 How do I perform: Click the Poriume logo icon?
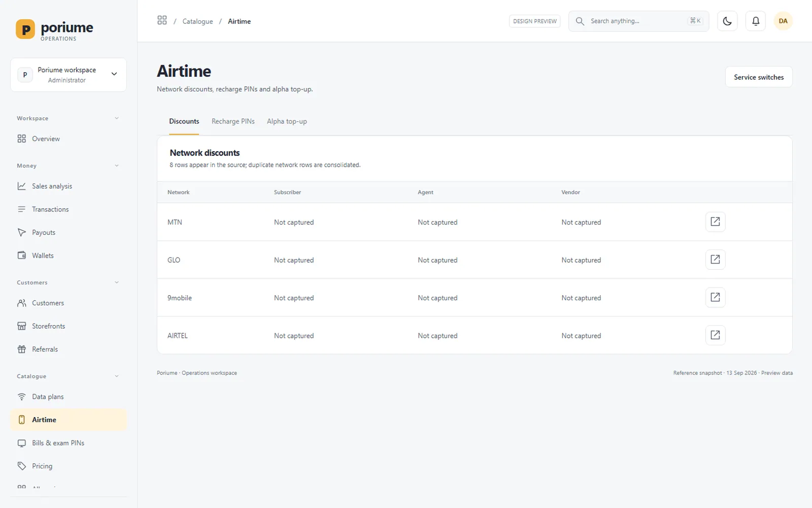point(25,29)
